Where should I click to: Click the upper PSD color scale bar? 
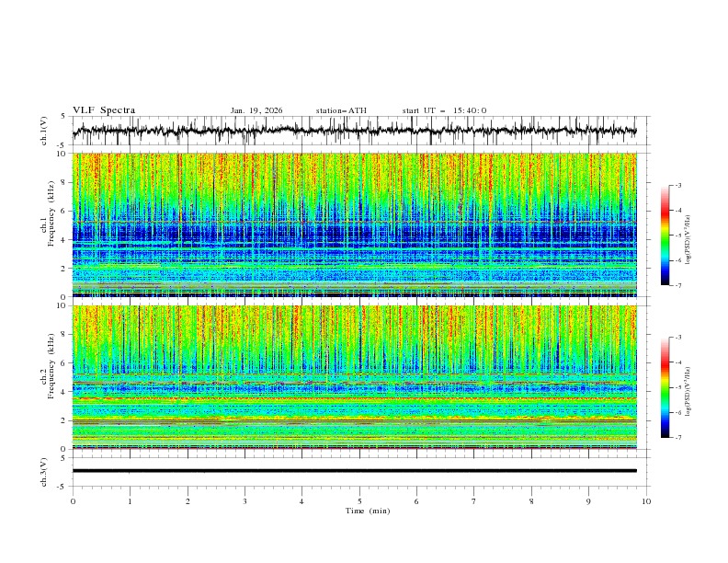pos(665,235)
